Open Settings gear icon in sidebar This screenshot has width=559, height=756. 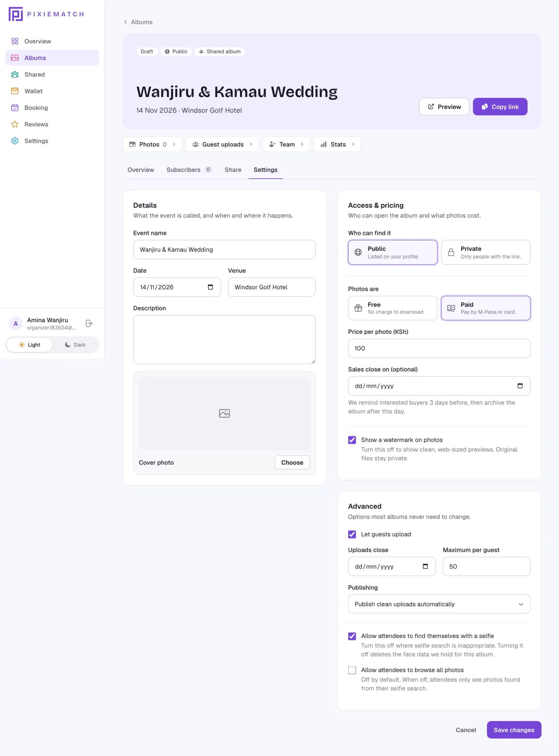tap(15, 141)
